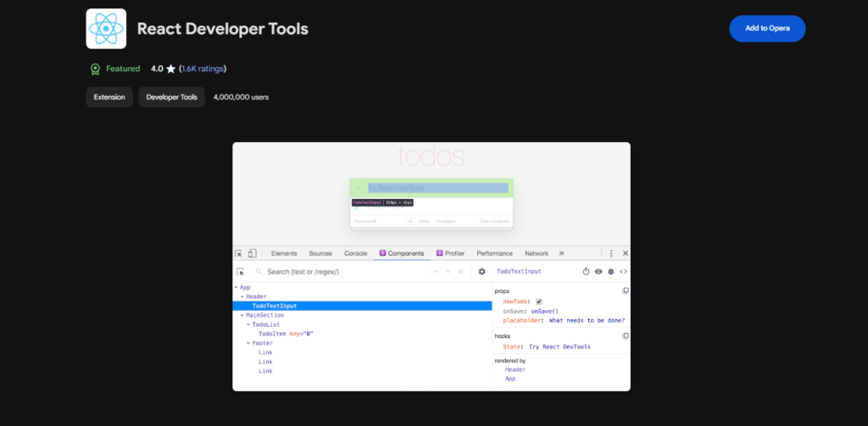Select the highlighted TodoTextInput tree row
The height and width of the screenshot is (426, 868).
[363, 306]
